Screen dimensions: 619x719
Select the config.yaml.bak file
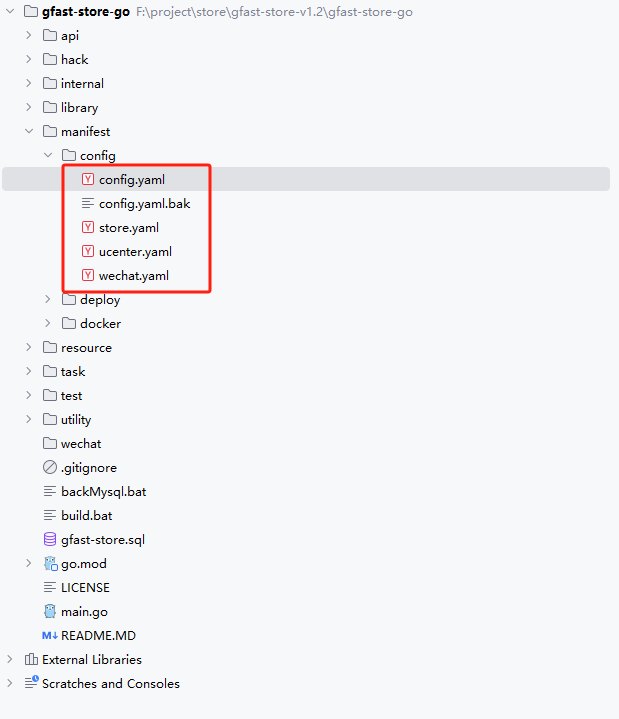[x=144, y=204]
